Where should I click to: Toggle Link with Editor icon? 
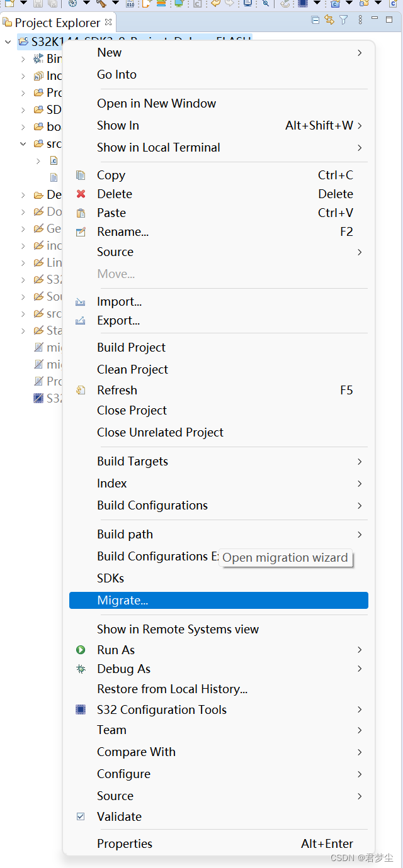tap(329, 20)
